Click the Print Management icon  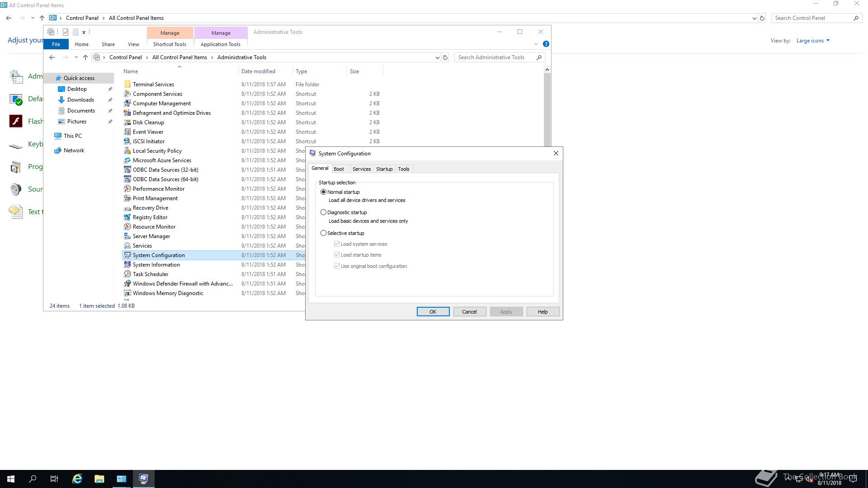[127, 198]
